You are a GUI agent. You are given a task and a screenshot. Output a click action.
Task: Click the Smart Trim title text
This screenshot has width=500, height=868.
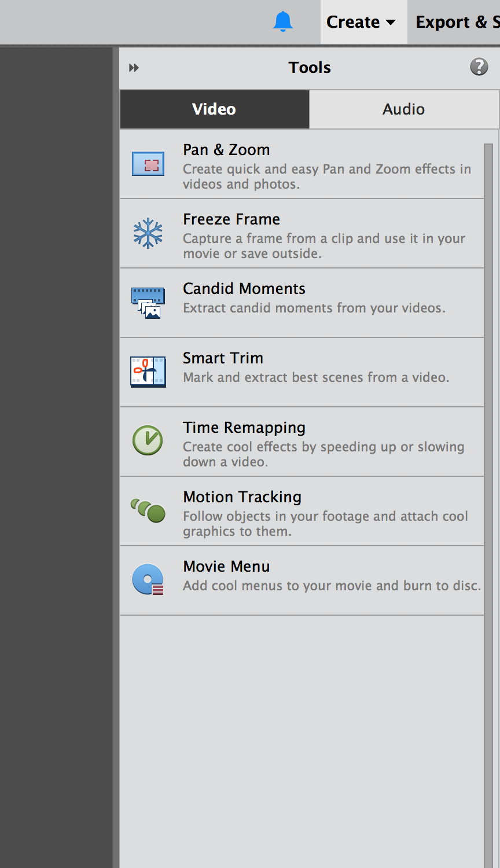tap(223, 358)
